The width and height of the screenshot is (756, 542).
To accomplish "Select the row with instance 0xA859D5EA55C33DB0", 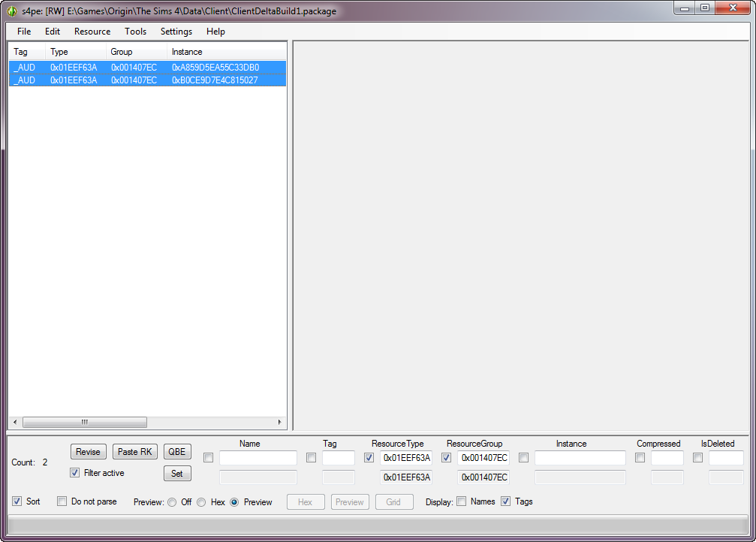I will [x=148, y=68].
